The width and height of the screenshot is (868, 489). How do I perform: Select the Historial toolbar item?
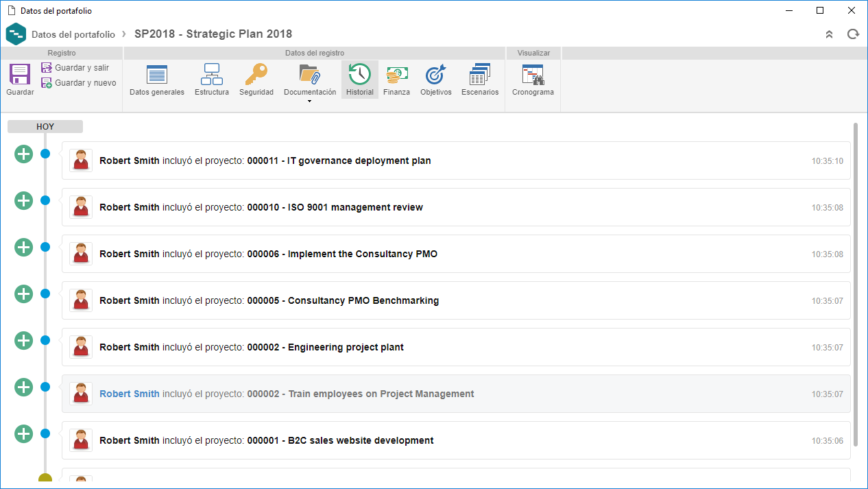pyautogui.click(x=360, y=80)
